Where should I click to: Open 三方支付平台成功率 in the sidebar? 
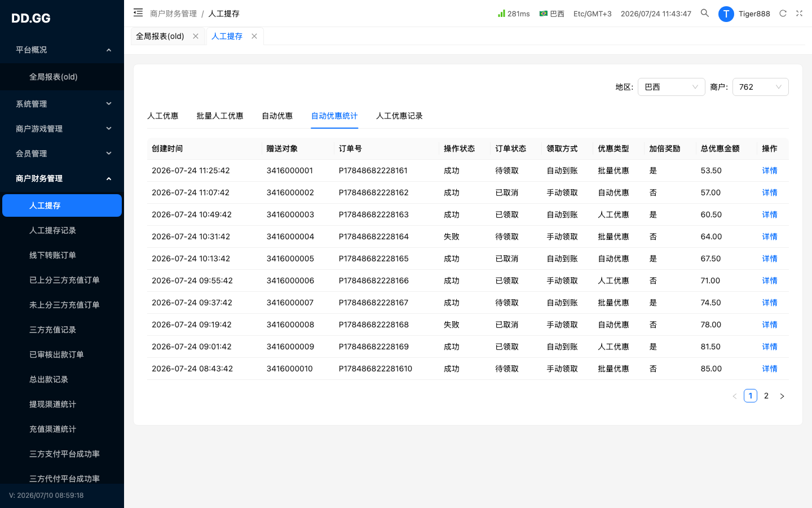pos(62,454)
